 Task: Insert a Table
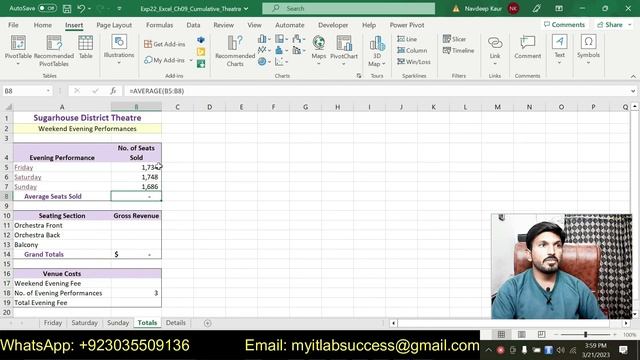pos(85,47)
